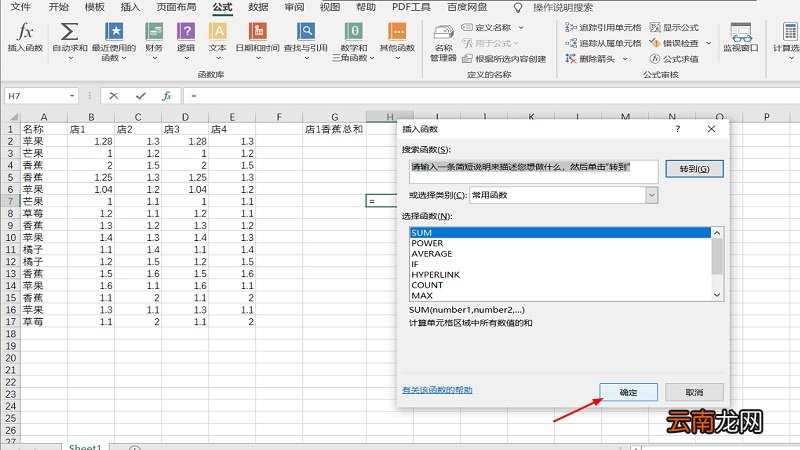Click function list scroll up arrow
The height and width of the screenshot is (450, 800).
coord(717,233)
